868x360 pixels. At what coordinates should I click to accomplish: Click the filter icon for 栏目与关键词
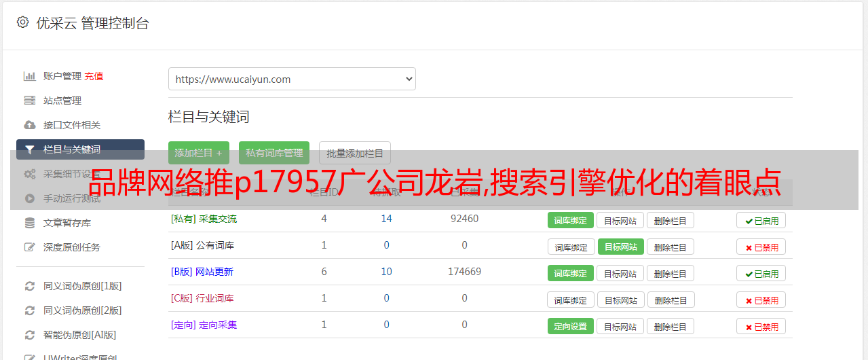click(x=29, y=149)
